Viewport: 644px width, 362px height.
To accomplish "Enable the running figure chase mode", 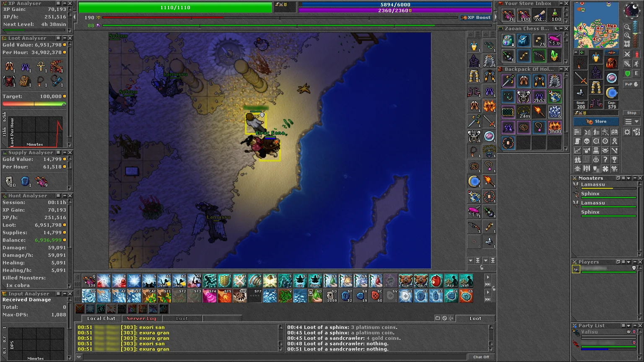I will pyautogui.click(x=637, y=64).
